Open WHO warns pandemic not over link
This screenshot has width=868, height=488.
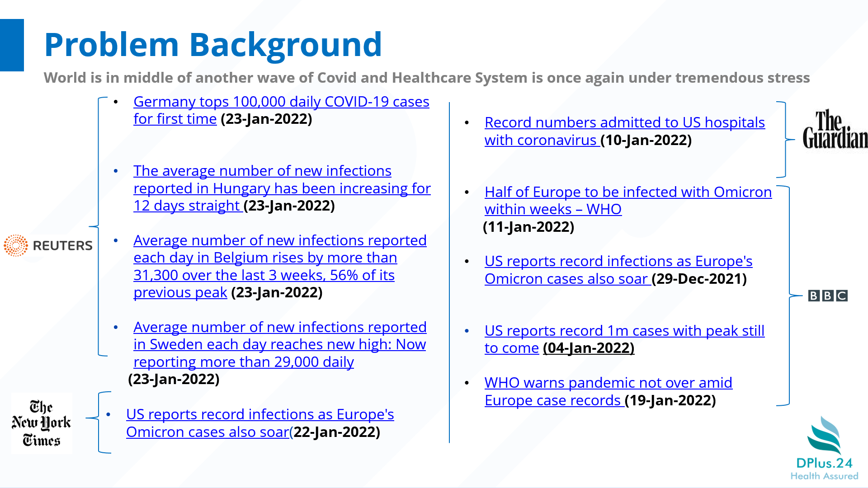coord(608,383)
